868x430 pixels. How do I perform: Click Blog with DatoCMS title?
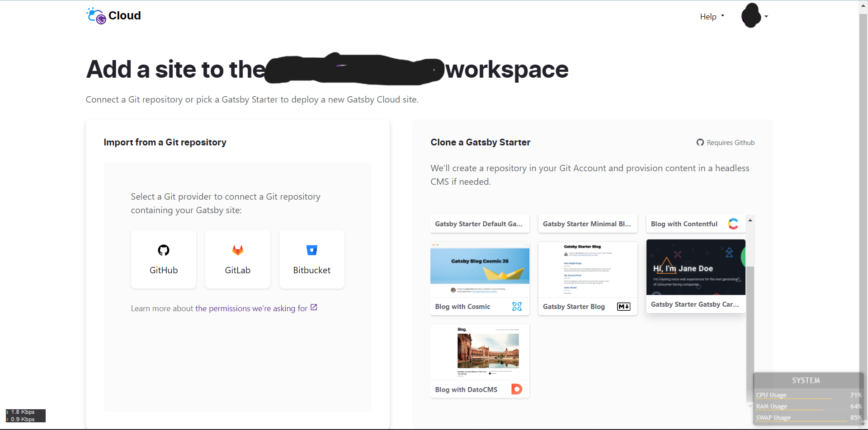(x=466, y=390)
